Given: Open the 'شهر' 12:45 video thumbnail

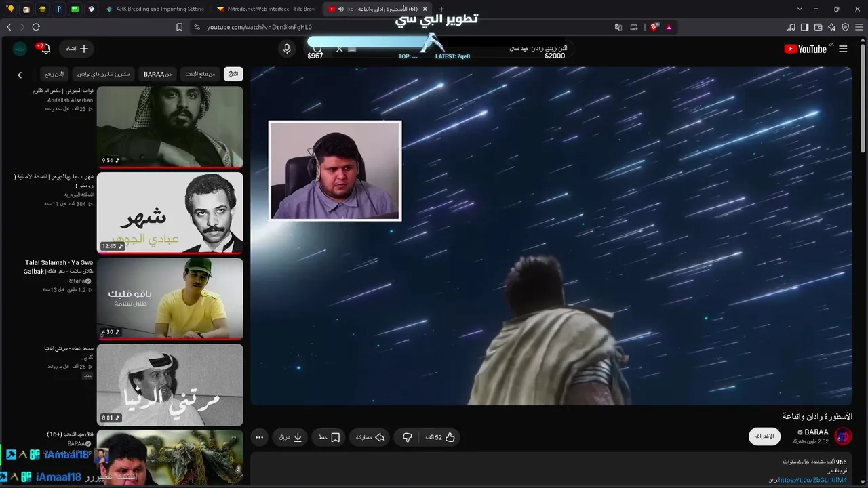Looking at the screenshot, I should point(170,213).
